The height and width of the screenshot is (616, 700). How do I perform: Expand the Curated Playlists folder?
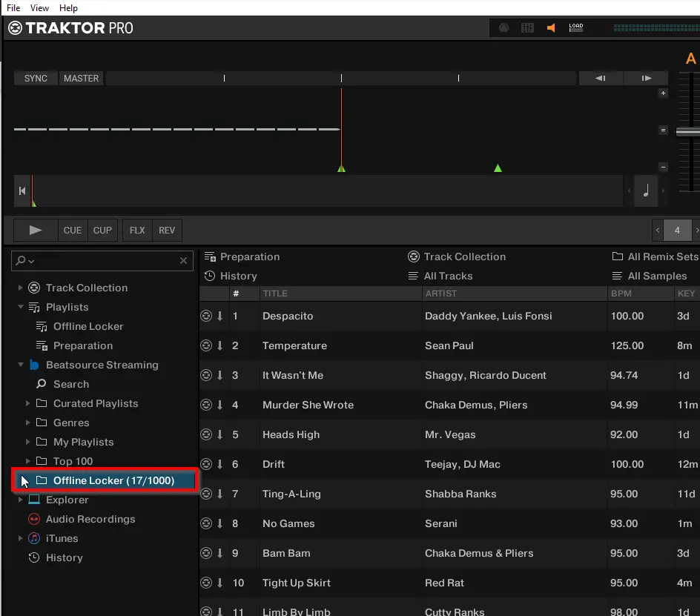(x=27, y=403)
